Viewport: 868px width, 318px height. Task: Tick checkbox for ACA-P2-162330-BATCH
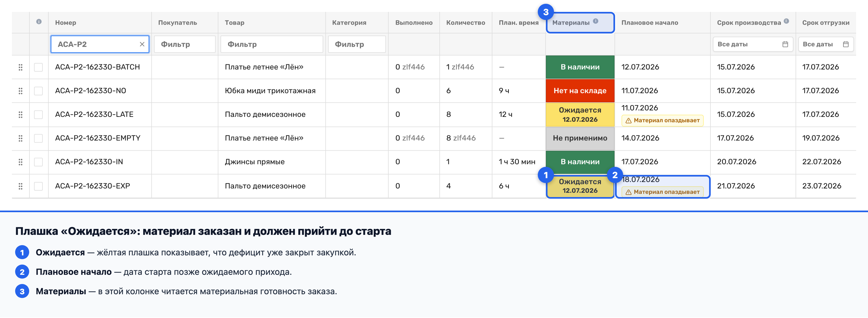coord(38,67)
